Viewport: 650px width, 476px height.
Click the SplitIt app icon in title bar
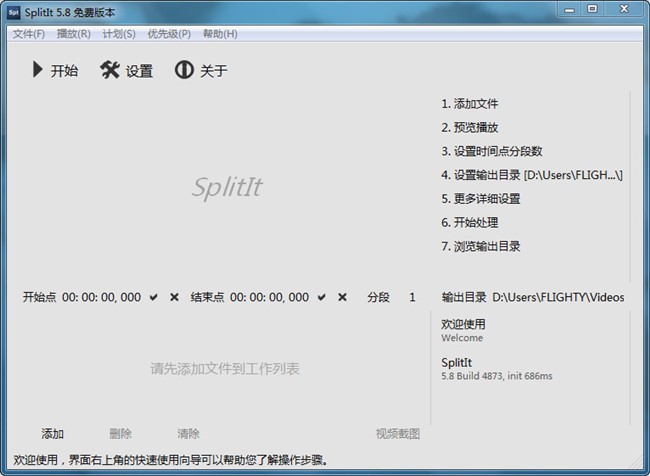click(x=14, y=12)
